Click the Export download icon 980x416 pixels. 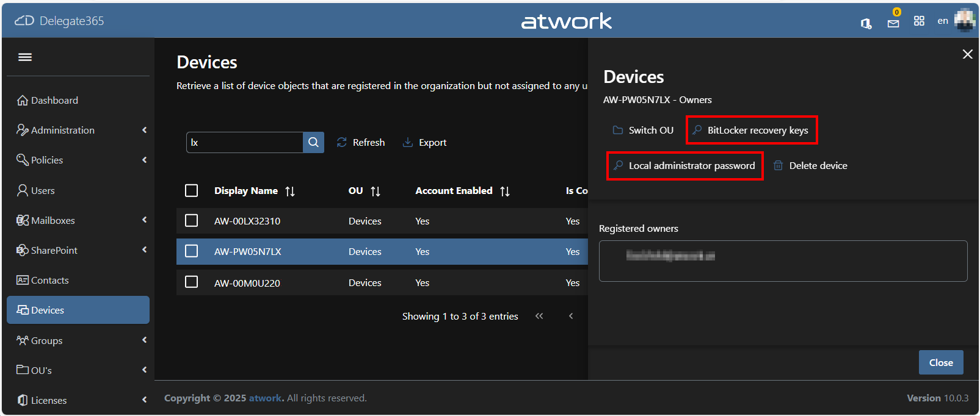tap(408, 142)
